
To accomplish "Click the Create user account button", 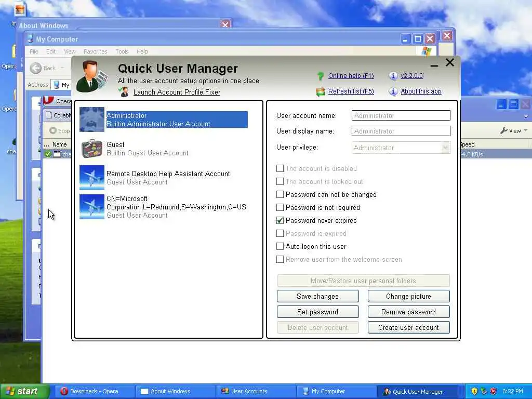I will (x=408, y=327).
